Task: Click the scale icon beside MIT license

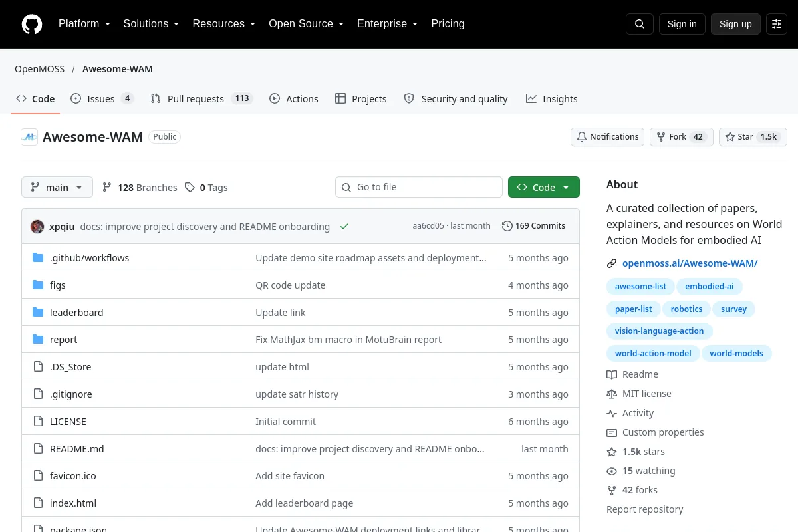Action: tap(612, 394)
